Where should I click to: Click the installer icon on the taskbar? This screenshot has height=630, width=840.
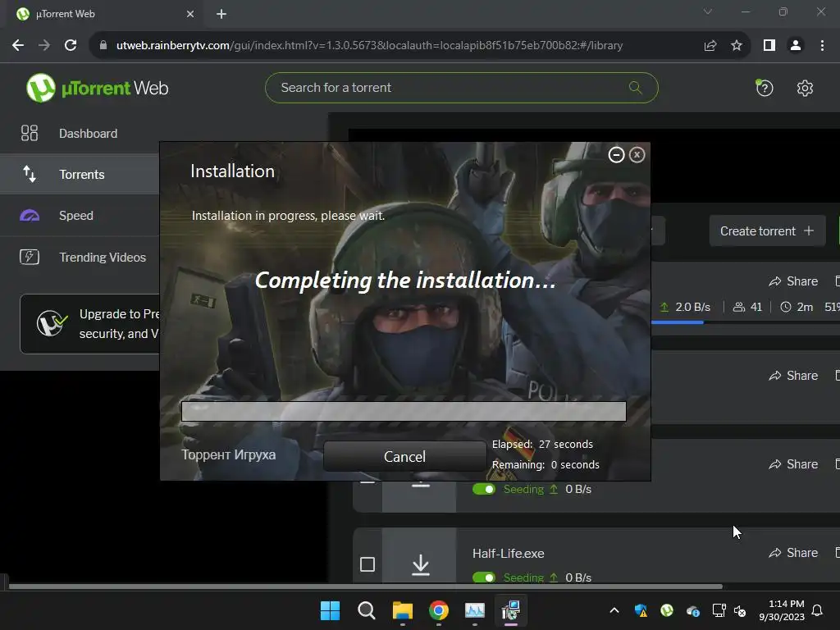(511, 610)
